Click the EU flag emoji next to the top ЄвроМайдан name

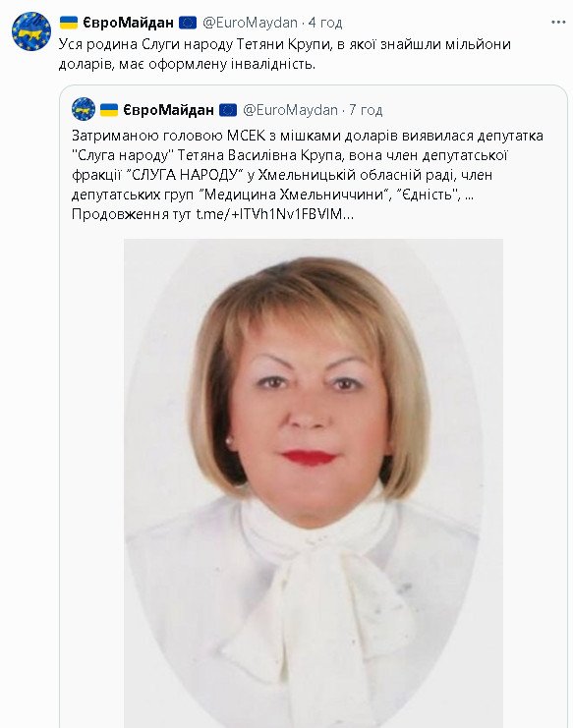[188, 23]
